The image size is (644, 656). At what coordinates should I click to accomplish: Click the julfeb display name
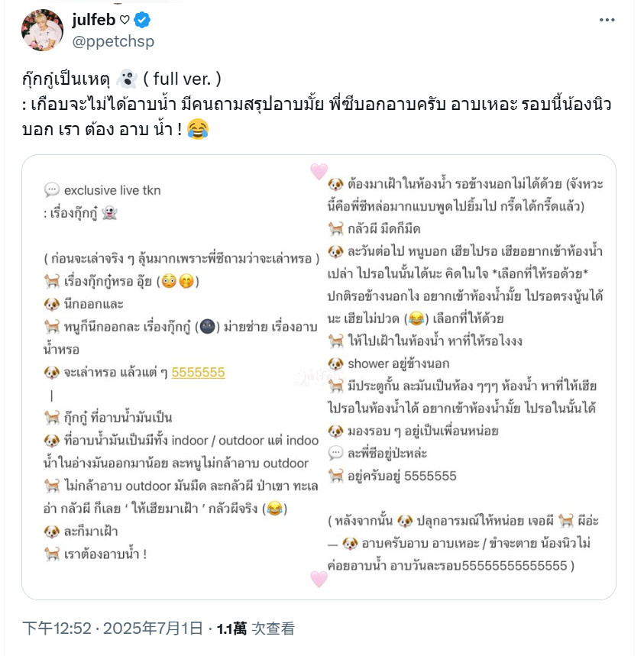[x=94, y=20]
